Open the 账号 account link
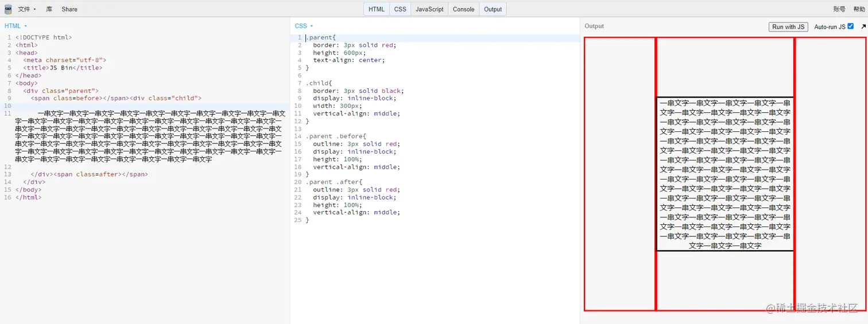The height and width of the screenshot is (324, 868). (839, 9)
